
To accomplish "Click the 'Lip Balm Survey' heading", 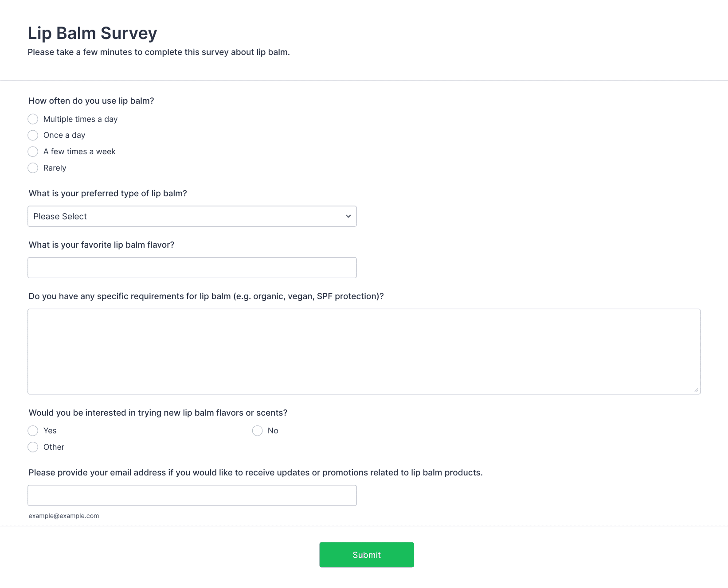I will pyautogui.click(x=92, y=33).
